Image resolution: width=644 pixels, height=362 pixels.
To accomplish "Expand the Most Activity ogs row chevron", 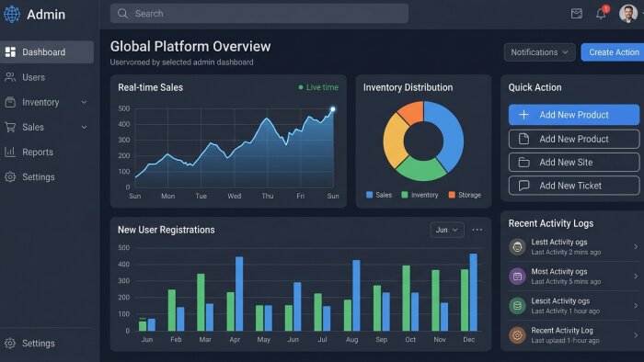I will 636,277.
